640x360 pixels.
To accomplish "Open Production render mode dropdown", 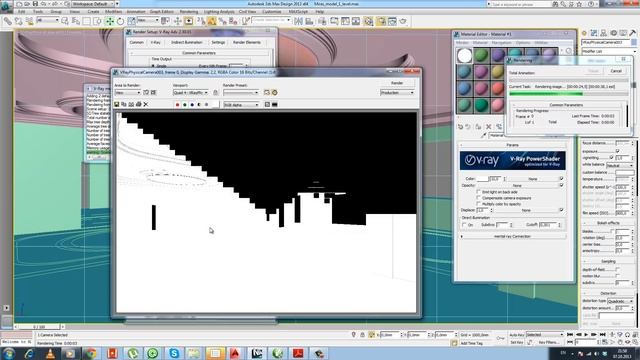I will pyautogui.click(x=397, y=93).
